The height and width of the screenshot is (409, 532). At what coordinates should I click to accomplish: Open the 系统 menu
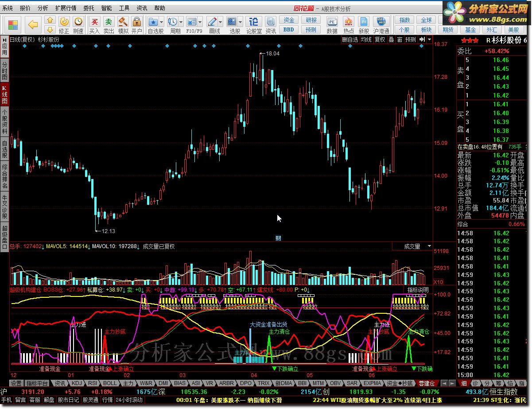pos(8,8)
